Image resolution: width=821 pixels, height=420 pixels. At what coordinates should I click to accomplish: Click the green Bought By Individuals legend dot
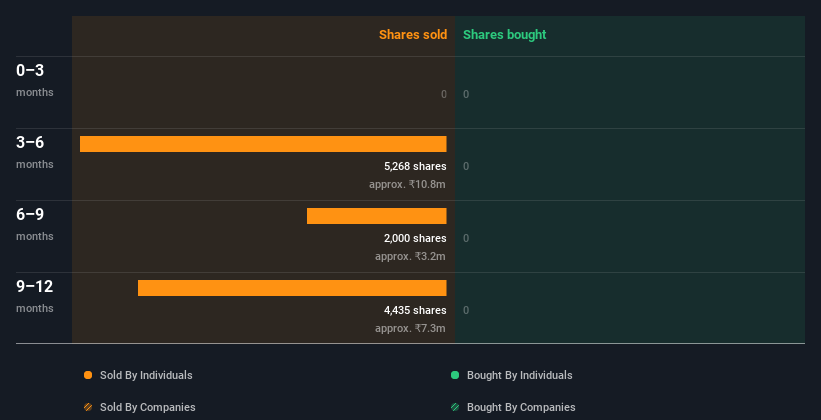tap(455, 375)
